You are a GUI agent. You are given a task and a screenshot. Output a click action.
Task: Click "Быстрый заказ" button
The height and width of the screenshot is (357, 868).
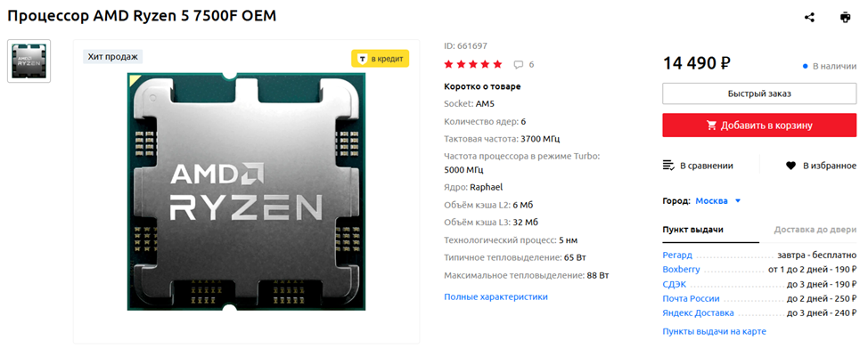(759, 93)
